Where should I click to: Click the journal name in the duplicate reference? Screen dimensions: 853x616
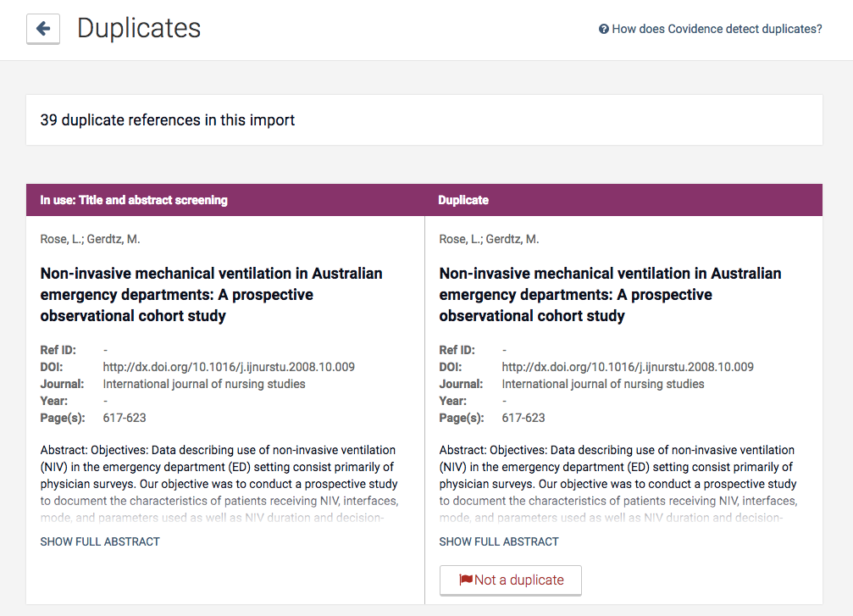(603, 384)
